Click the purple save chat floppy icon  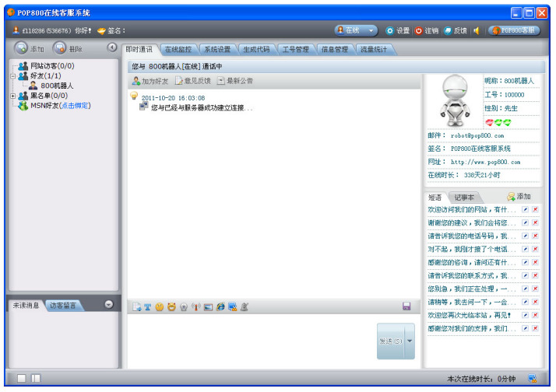(406, 306)
